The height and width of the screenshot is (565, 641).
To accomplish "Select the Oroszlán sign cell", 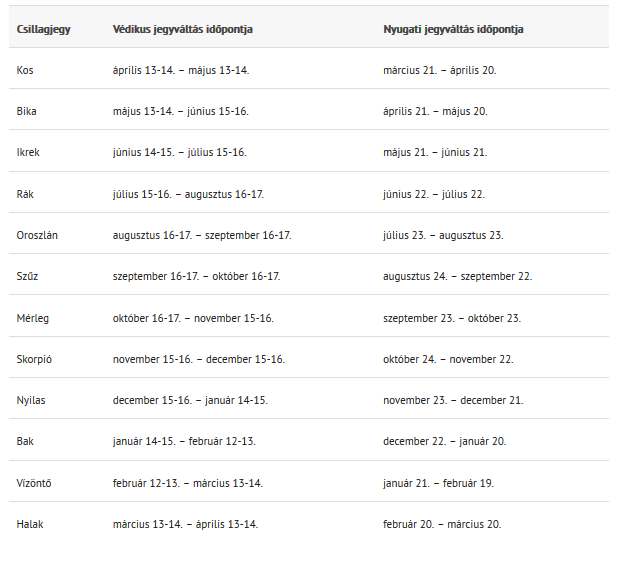I will [37, 235].
